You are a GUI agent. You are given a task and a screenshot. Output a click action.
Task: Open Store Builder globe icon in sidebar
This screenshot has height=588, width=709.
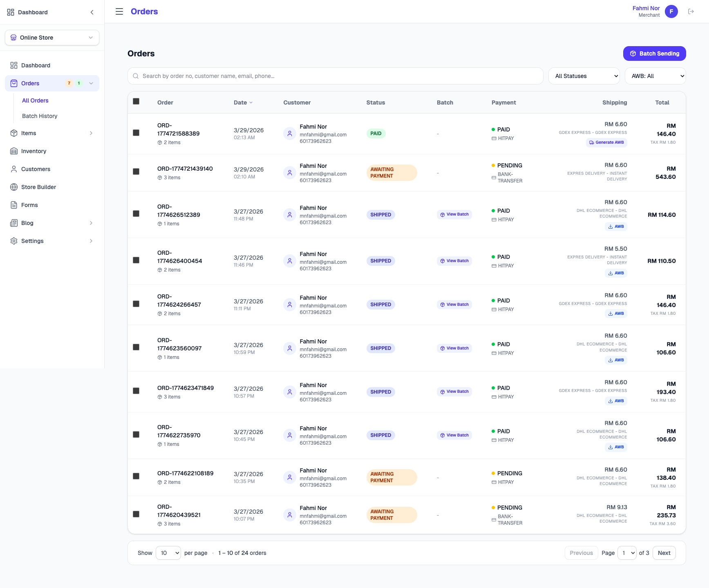(x=14, y=187)
